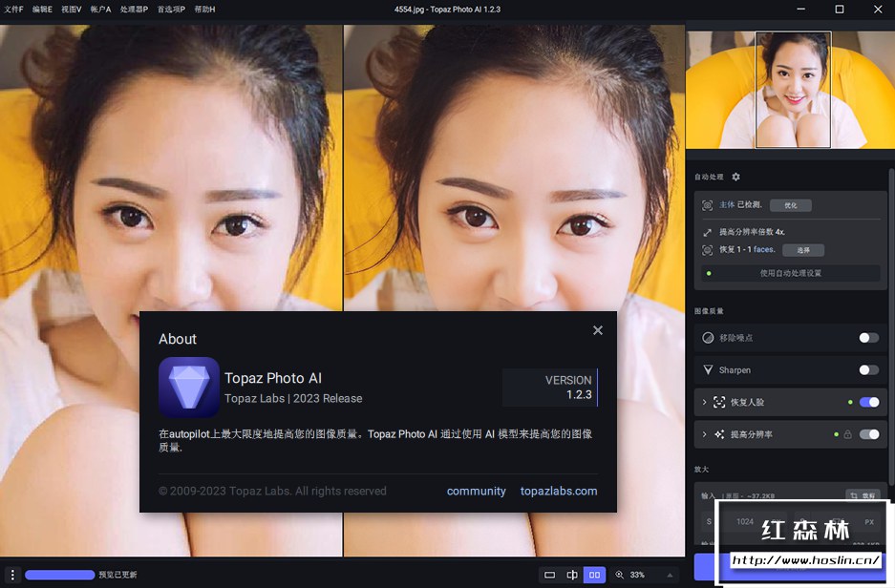
Task: Open the 帐户A menu
Action: coord(100,10)
